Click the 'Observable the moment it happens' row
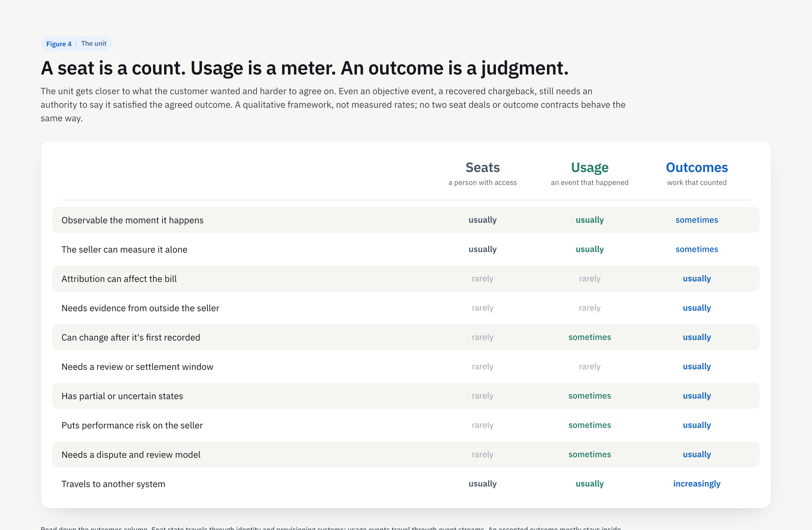This screenshot has width=812, height=530. point(406,220)
